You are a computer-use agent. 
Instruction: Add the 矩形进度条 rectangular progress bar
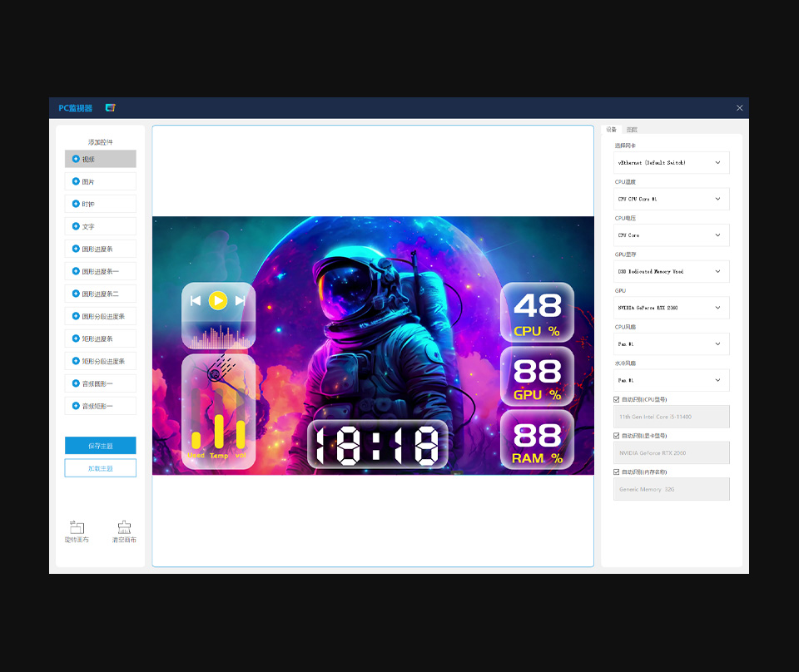coord(101,338)
